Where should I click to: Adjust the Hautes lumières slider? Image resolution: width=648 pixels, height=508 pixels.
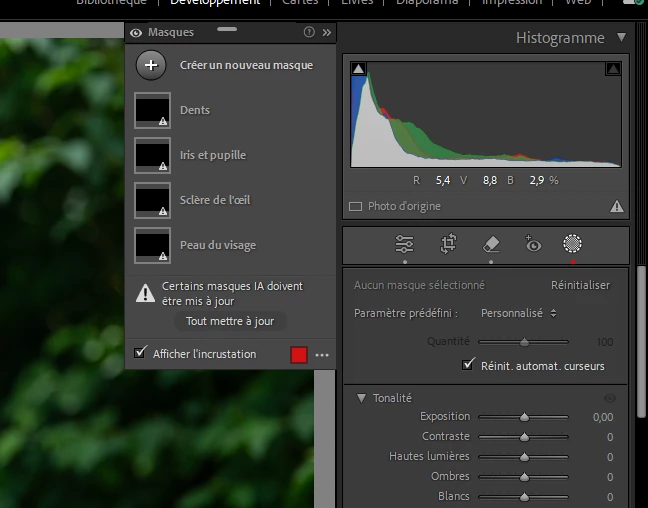[x=524, y=457]
